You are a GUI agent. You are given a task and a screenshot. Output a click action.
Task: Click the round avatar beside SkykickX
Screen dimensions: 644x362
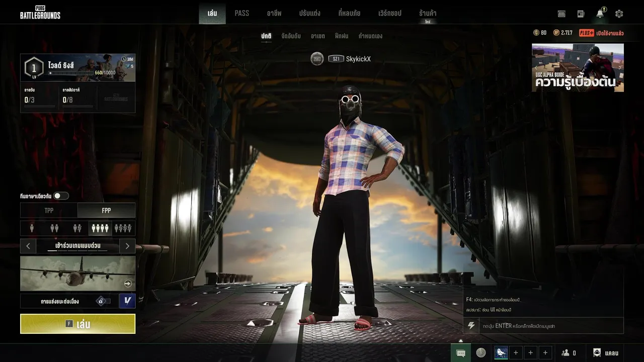pyautogui.click(x=317, y=59)
